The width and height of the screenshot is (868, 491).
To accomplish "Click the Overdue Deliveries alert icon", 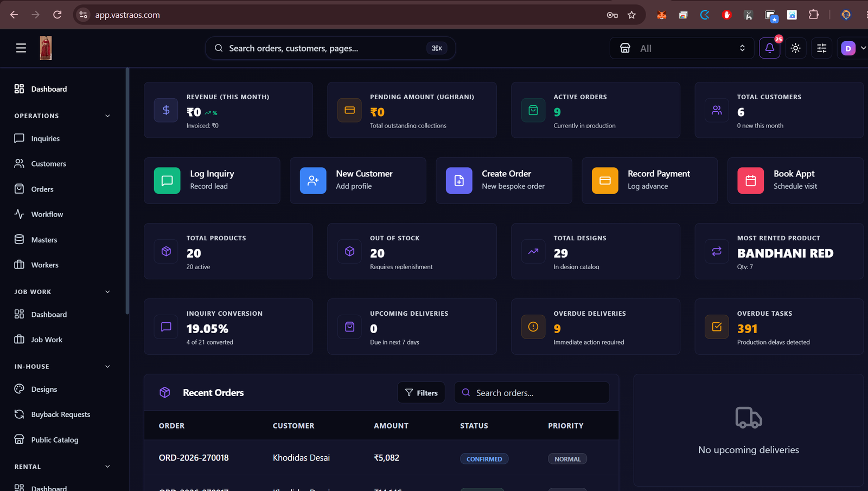I will (533, 327).
